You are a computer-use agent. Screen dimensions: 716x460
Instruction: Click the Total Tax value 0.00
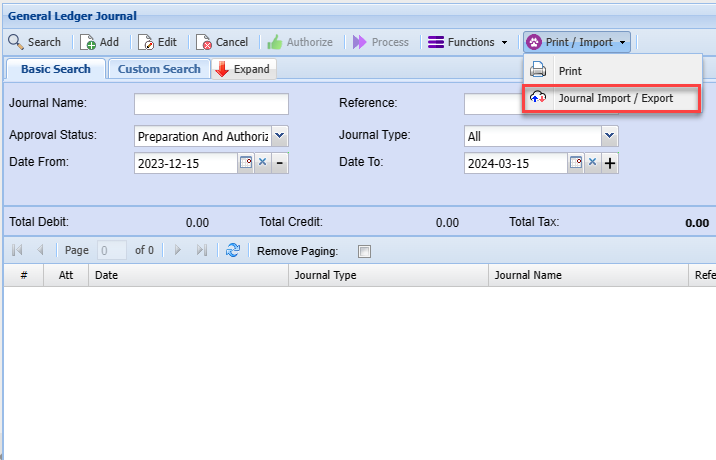pos(697,223)
